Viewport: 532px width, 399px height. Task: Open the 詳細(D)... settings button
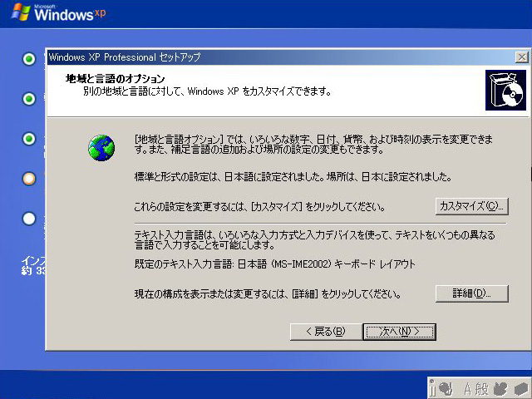(x=471, y=293)
